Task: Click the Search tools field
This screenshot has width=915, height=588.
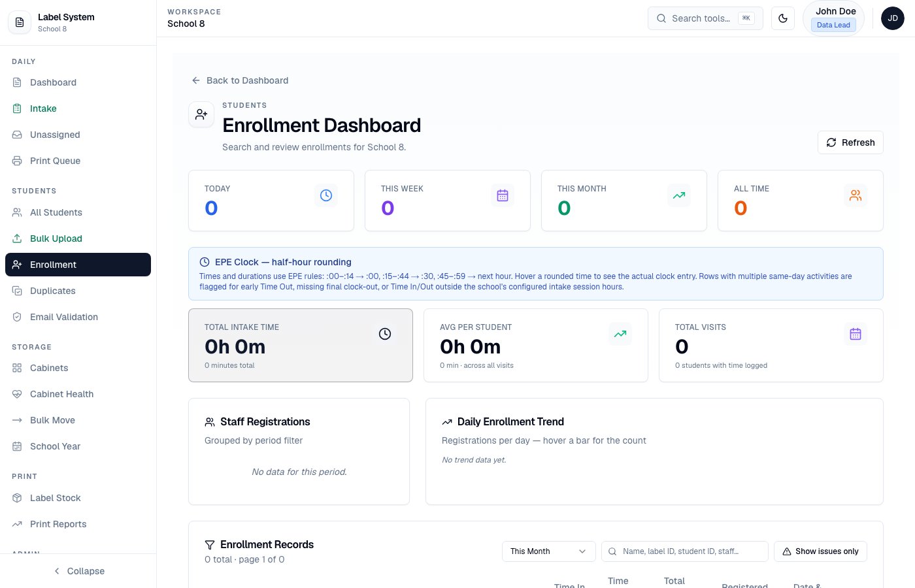Action: click(705, 18)
